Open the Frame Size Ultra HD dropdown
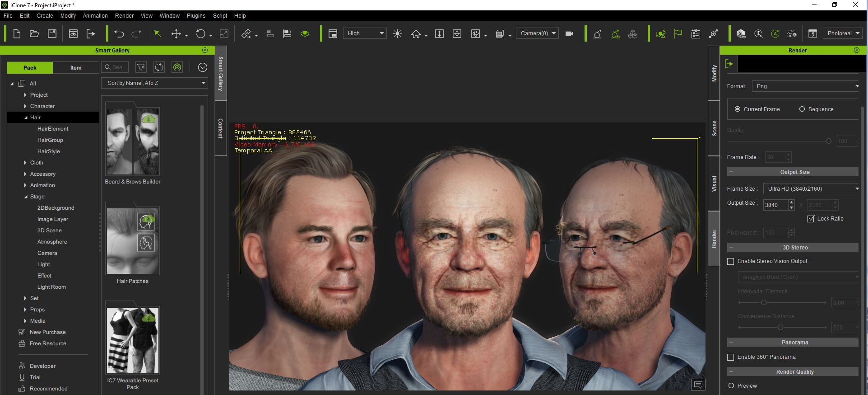 [811, 188]
